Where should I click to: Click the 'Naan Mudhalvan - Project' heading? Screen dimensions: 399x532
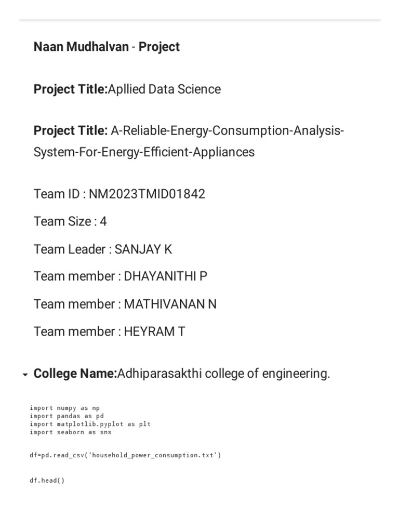(x=107, y=47)
